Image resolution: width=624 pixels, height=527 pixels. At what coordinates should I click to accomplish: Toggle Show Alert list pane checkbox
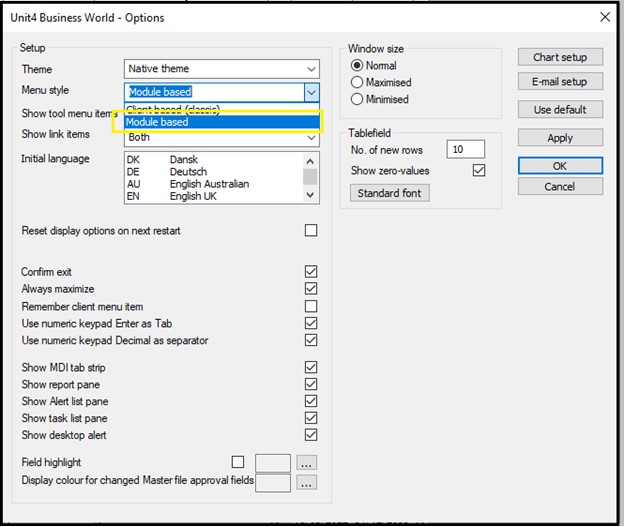tap(311, 401)
